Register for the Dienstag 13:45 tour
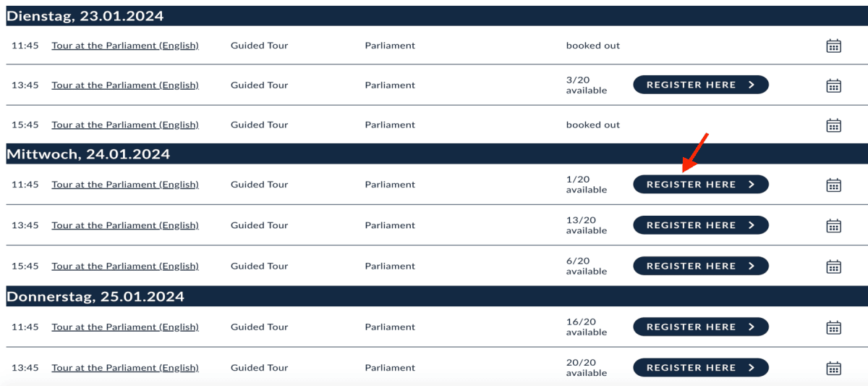Viewport: 868px width, 386px height. point(701,85)
